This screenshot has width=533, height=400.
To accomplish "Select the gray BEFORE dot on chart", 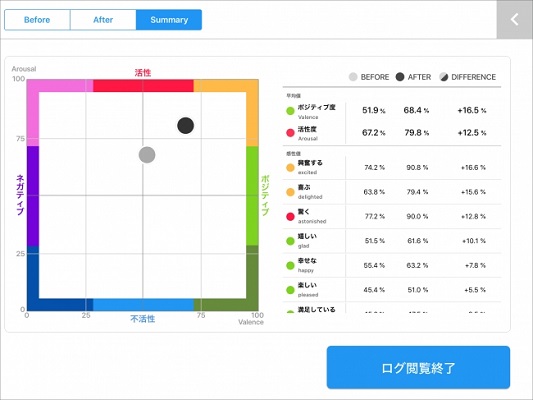I will 147,155.
